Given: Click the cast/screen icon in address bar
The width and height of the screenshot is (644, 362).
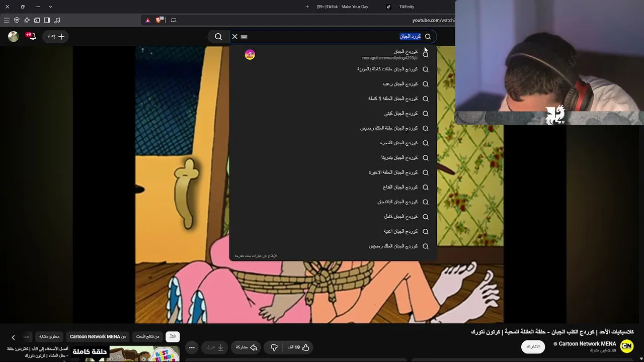Looking at the screenshot, I should pyautogui.click(x=174, y=20).
